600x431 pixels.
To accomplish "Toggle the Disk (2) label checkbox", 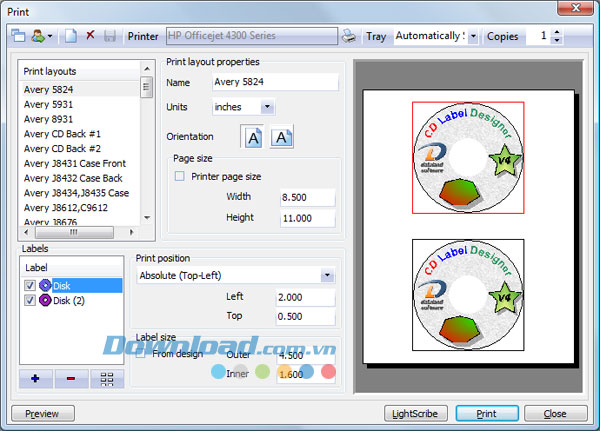I will point(30,300).
